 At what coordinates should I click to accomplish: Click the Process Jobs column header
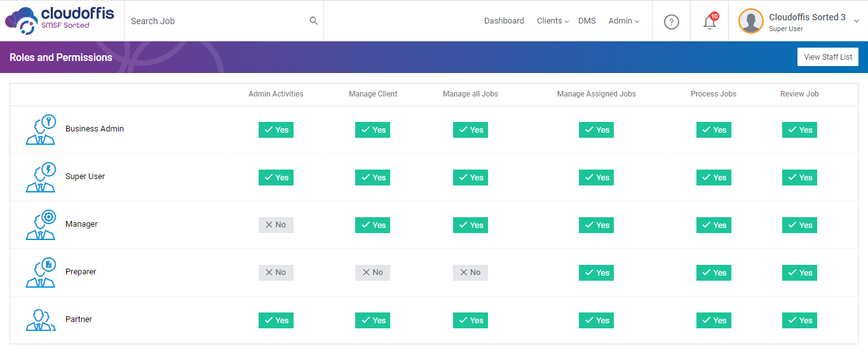tap(714, 94)
